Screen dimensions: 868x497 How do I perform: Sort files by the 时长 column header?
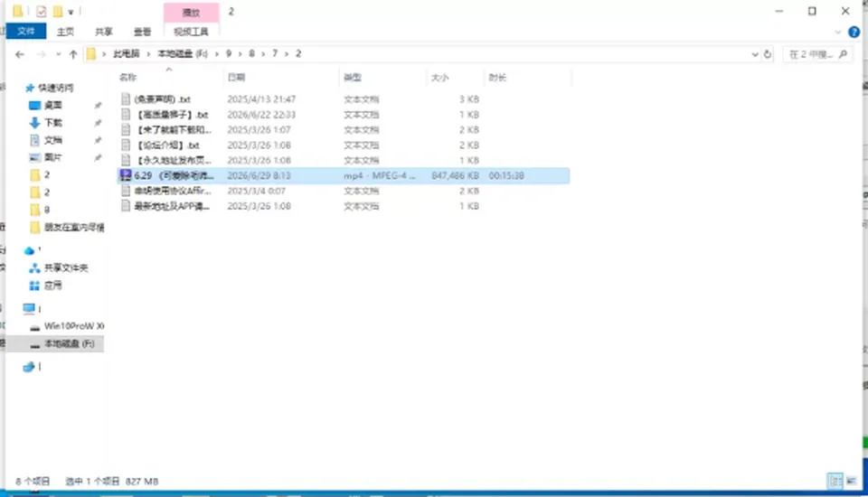(497, 78)
